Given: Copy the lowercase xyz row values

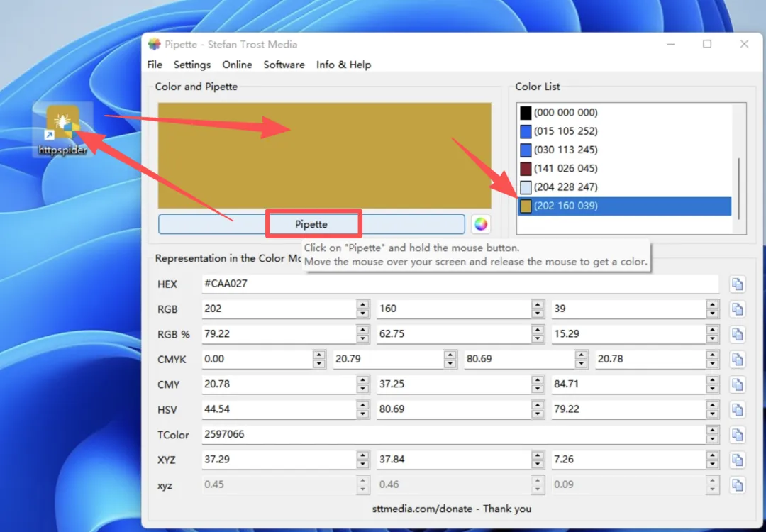Looking at the screenshot, I should pos(738,485).
